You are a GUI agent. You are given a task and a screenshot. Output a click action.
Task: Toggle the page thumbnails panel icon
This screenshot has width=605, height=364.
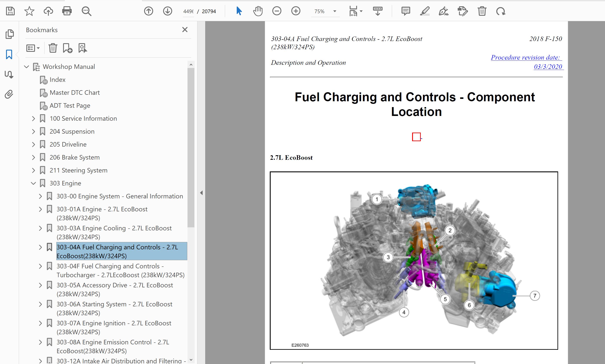point(10,34)
